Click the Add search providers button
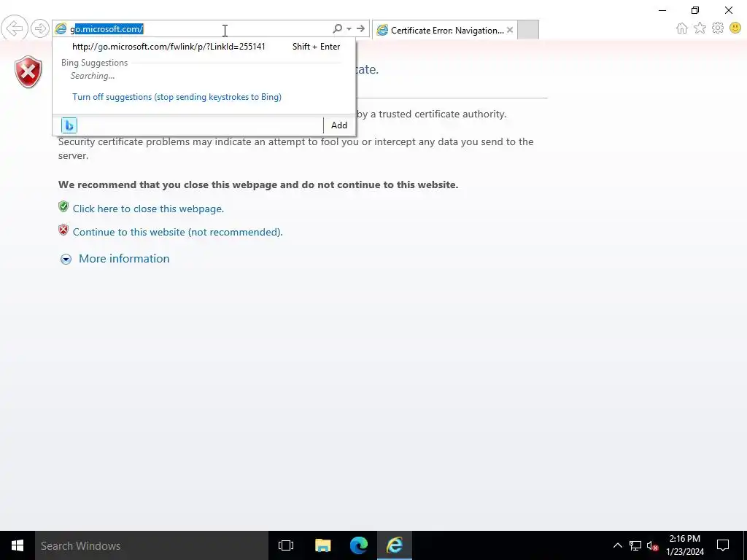The width and height of the screenshot is (747, 560). 338,125
